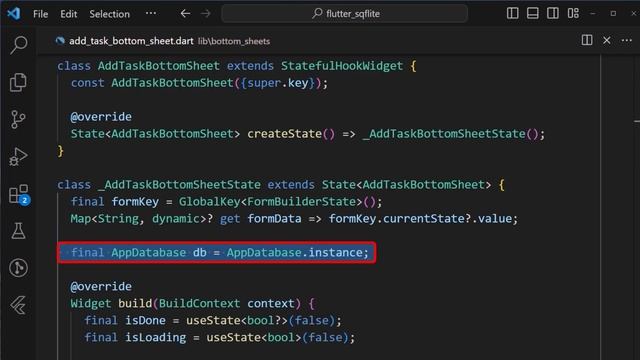
Task: Click the createState method name
Action: point(284,133)
